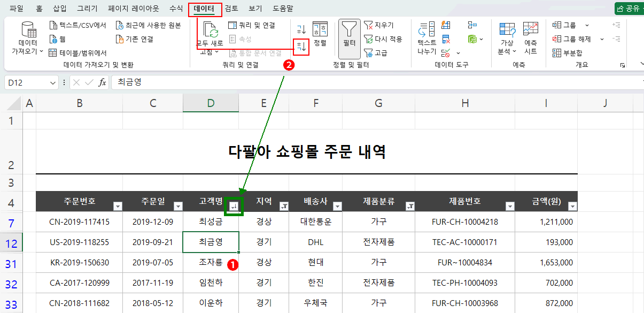Switch to the Formulas (수식) tab
Image resolution: width=644 pixels, height=313 pixels.
176,9
